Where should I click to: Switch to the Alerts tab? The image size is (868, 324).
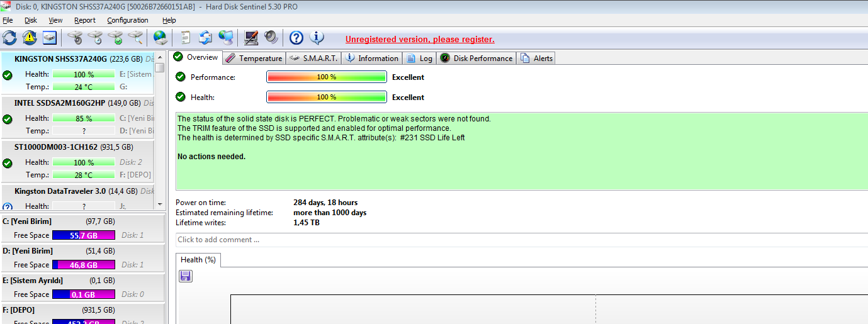pyautogui.click(x=536, y=58)
